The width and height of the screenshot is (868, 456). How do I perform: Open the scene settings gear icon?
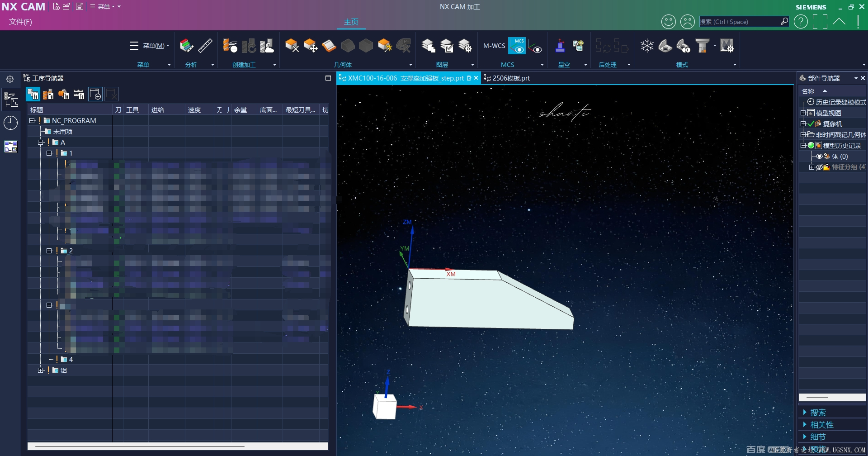click(x=727, y=46)
